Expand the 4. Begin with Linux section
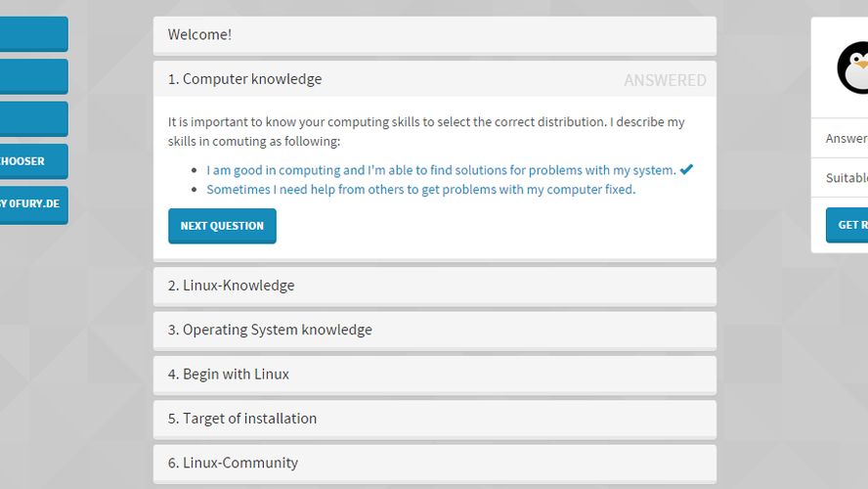This screenshot has height=489, width=868. [x=434, y=375]
